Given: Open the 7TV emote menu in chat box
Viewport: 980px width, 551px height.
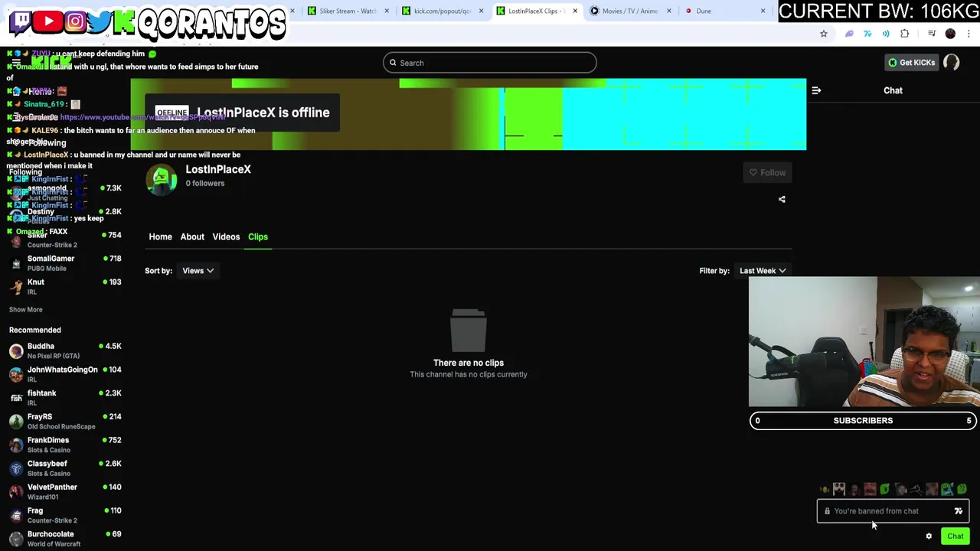Looking at the screenshot, I should point(959,511).
